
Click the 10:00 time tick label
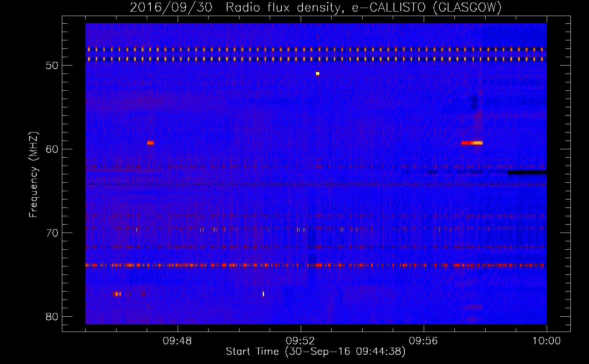point(546,341)
